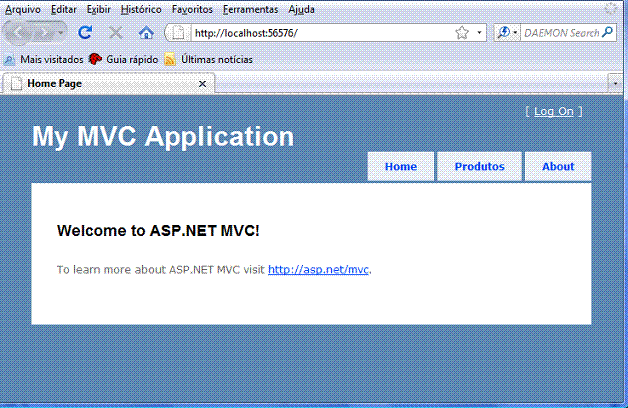This screenshot has height=408, width=628.
Task: Click the Guia rápido bookmark
Action: [123, 59]
